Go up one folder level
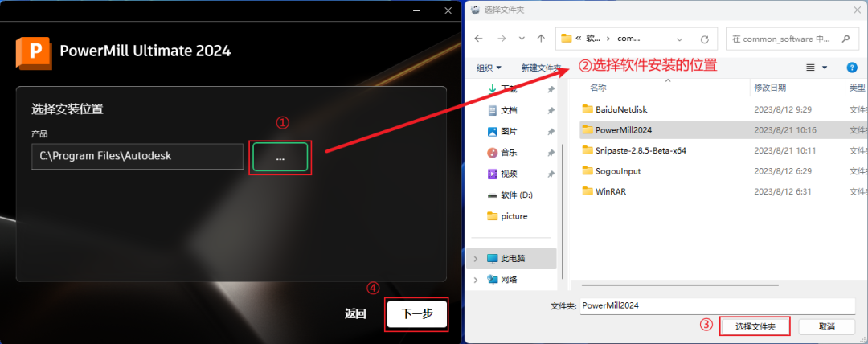868x344 pixels. click(541, 39)
